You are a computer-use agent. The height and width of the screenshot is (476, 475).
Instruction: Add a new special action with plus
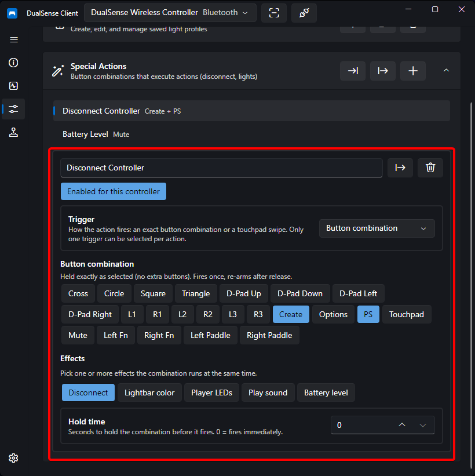(x=413, y=71)
